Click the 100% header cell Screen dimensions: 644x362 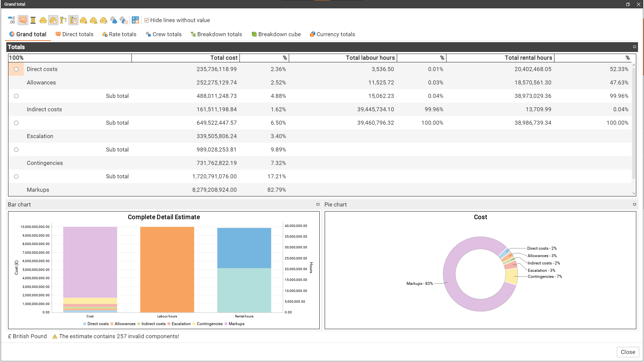70,58
